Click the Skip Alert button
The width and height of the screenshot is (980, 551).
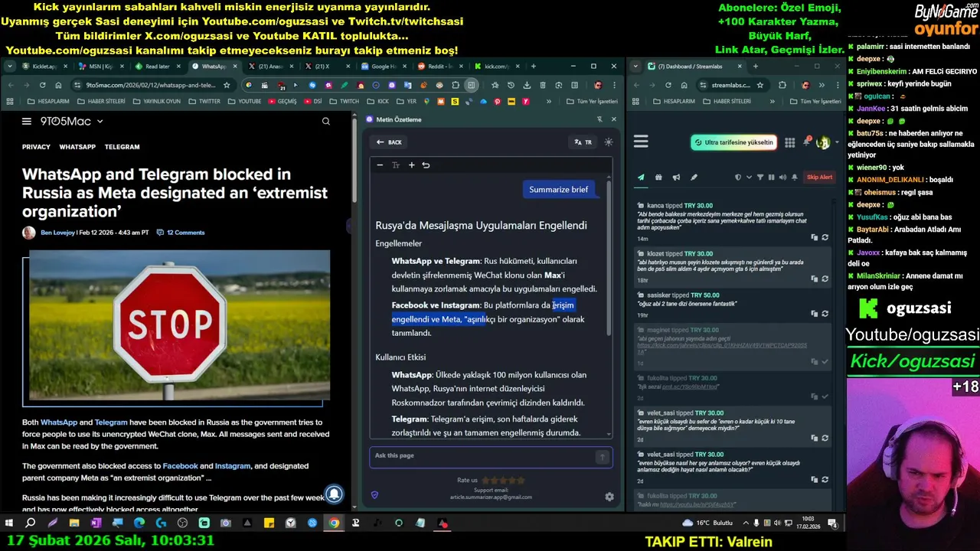[819, 178]
